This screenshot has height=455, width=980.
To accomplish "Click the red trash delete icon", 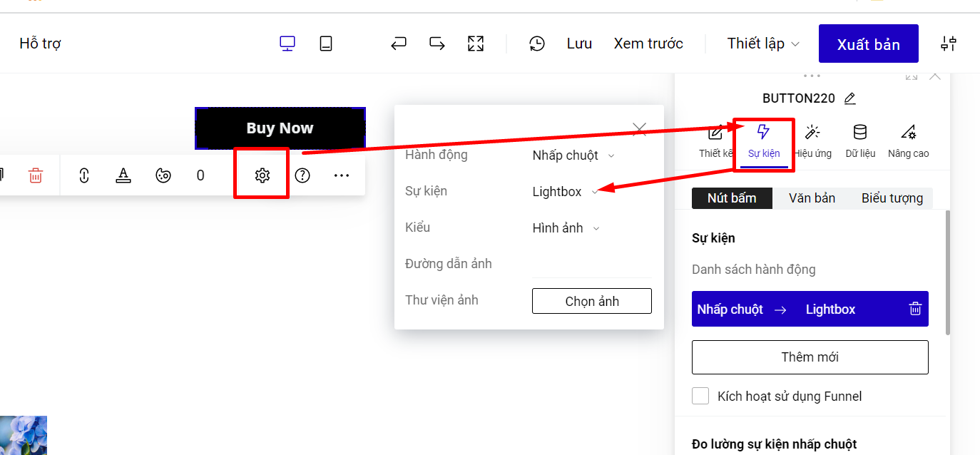I will pos(36,175).
